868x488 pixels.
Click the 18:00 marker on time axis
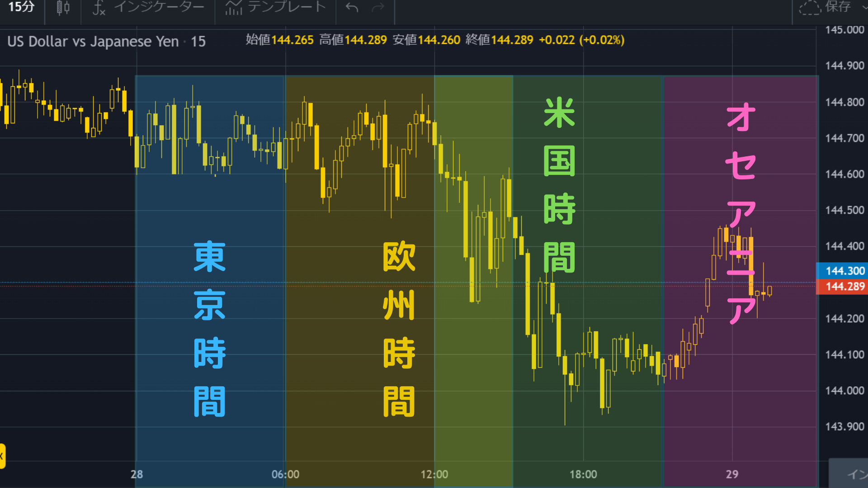(x=583, y=474)
